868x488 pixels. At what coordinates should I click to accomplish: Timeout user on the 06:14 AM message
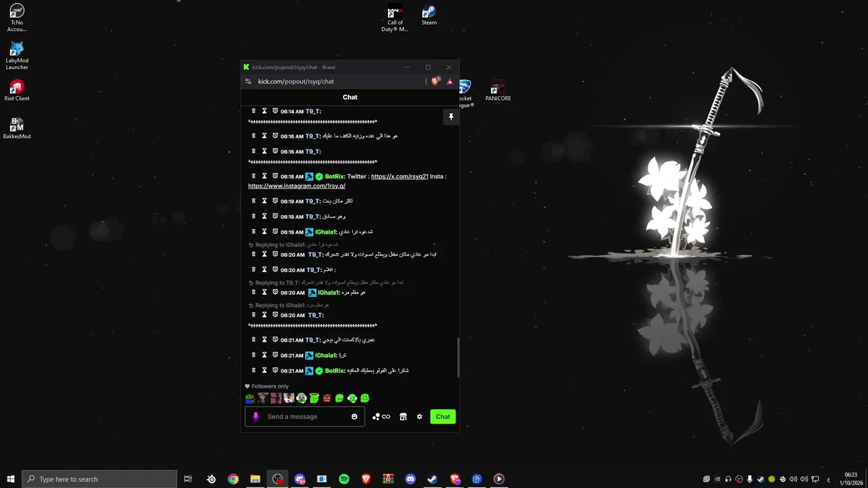coord(264,111)
